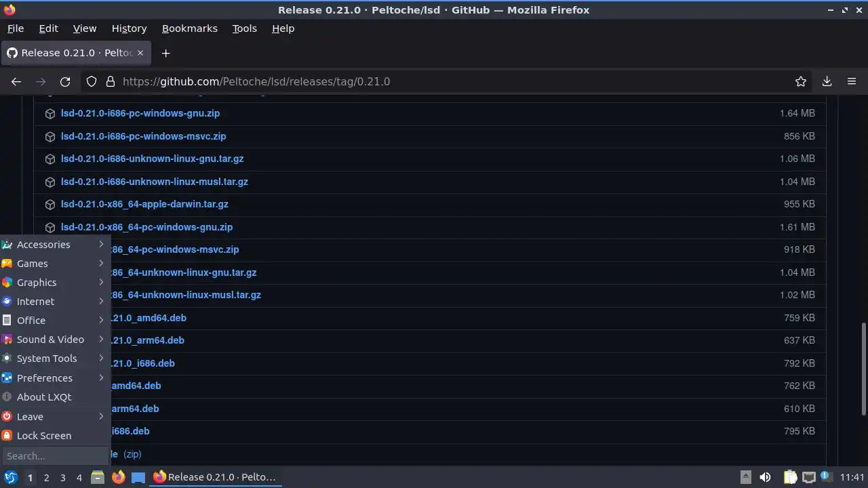The width and height of the screenshot is (868, 488).
Task: Click the page vertical scrollbar thumb
Action: pyautogui.click(x=864, y=369)
